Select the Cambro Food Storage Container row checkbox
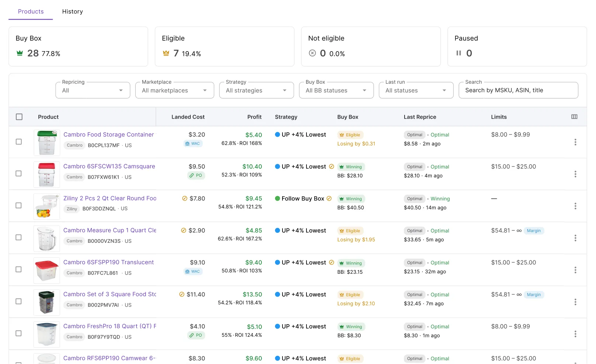This screenshot has width=596, height=364. tap(19, 142)
